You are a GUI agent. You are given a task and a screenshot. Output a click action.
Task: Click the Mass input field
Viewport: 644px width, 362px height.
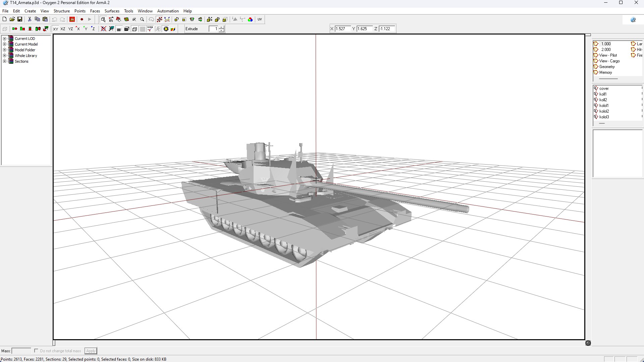(21, 351)
